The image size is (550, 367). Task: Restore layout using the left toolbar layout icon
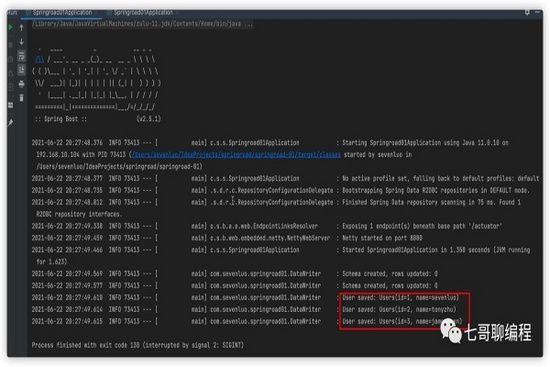11,105
